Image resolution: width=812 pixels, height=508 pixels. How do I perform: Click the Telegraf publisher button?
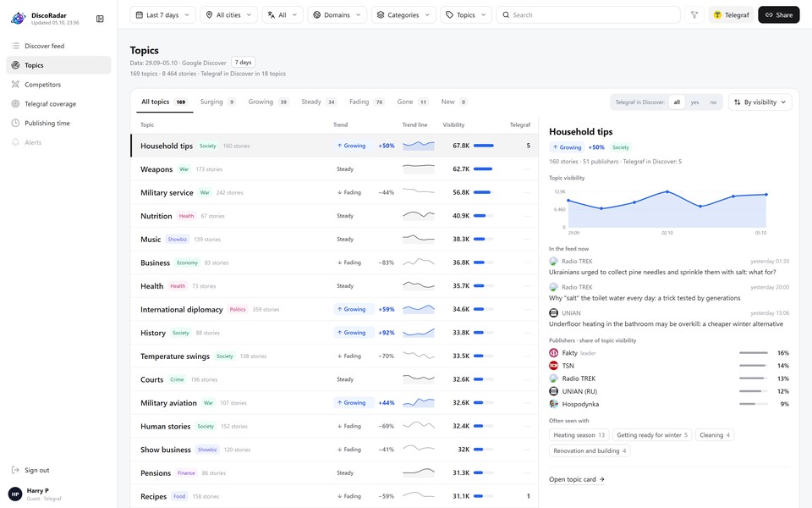tap(731, 15)
